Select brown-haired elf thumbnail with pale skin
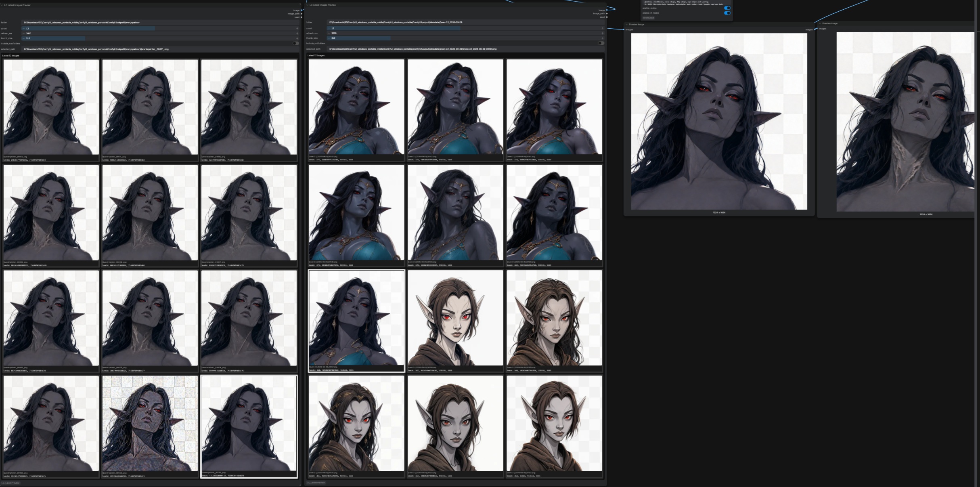Screen dimensions: 980x487 coord(455,318)
